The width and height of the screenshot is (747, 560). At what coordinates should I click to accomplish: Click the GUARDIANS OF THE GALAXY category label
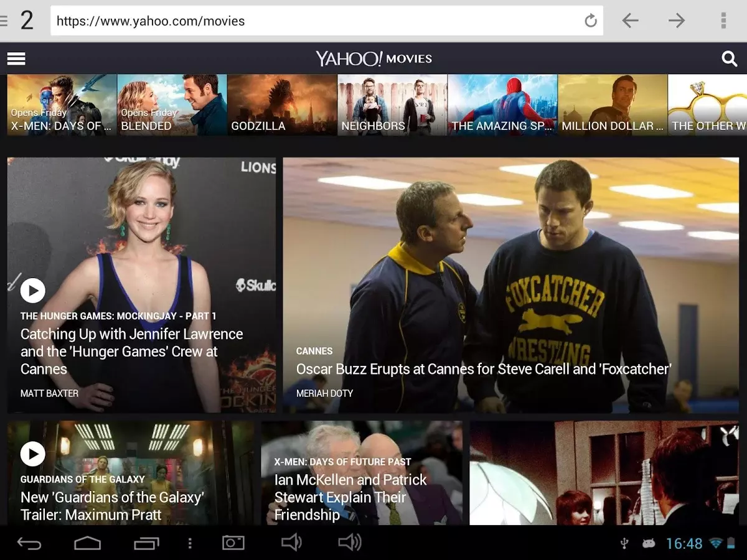click(x=82, y=480)
